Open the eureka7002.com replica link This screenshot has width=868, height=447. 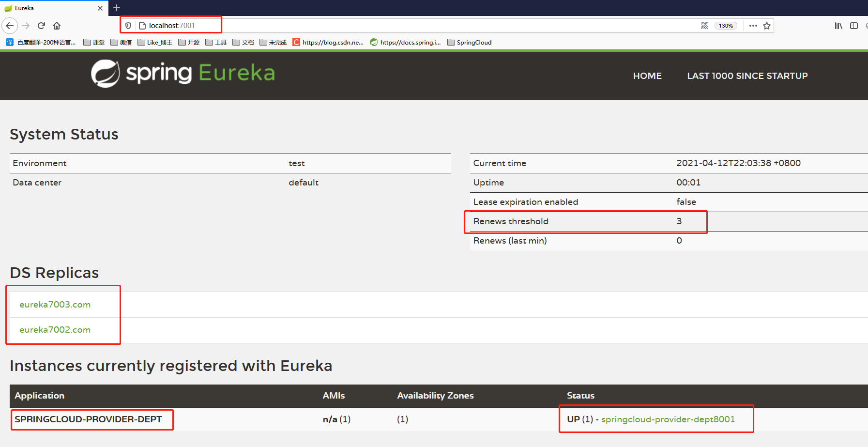55,330
